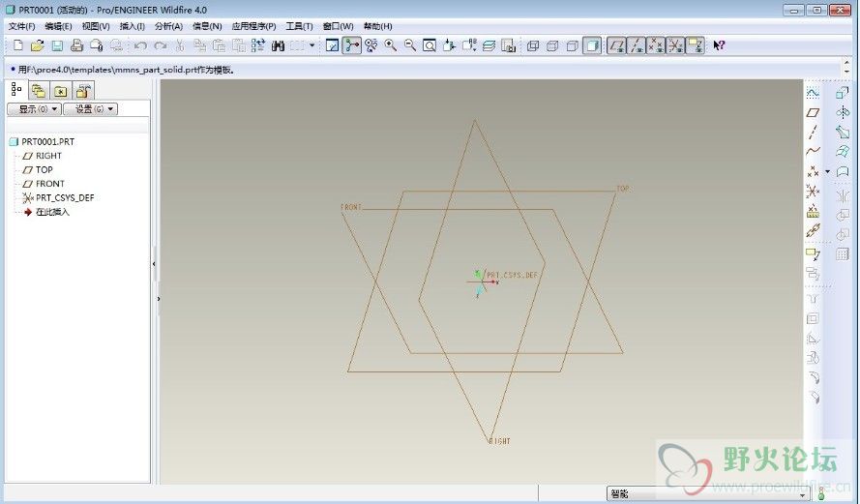Save the current part
Screen dimensions: 860x504
click(x=57, y=45)
